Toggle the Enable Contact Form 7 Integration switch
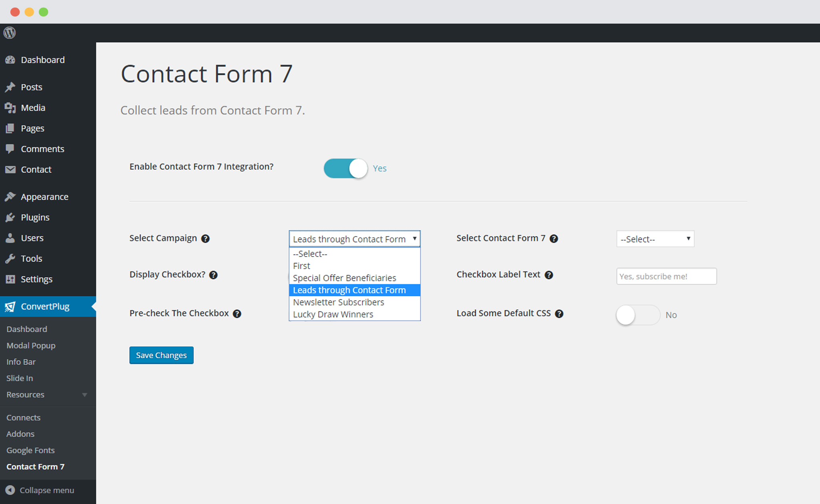Screen dimensions: 820x504 346,168
